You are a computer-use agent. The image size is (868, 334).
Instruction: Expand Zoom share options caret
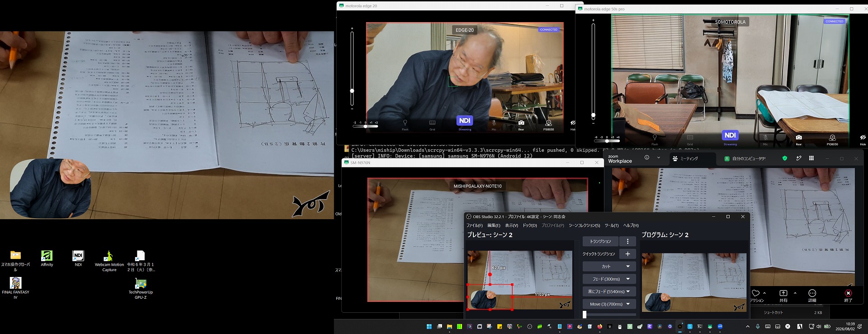[x=795, y=293]
